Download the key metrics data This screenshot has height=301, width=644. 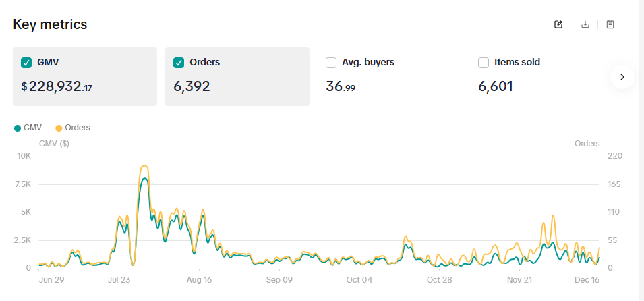pos(585,24)
